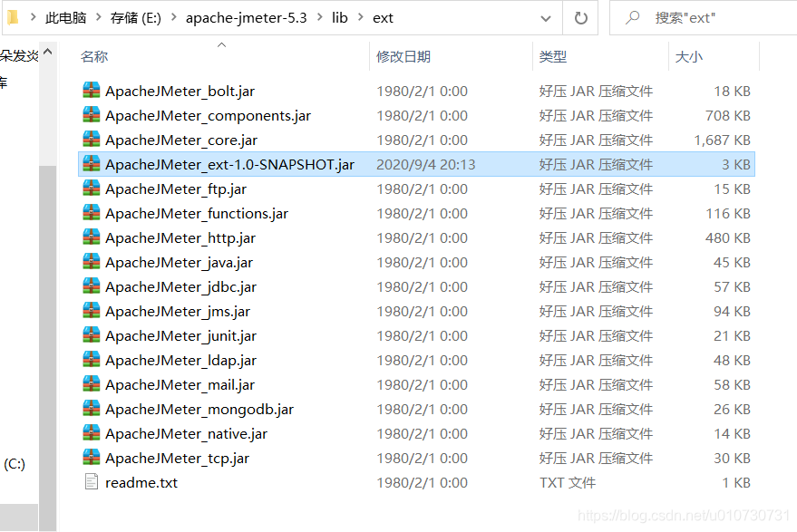Click the ApacheJMeter_bolt.jar file icon
Viewport: 797px width, 532px height.
92,91
